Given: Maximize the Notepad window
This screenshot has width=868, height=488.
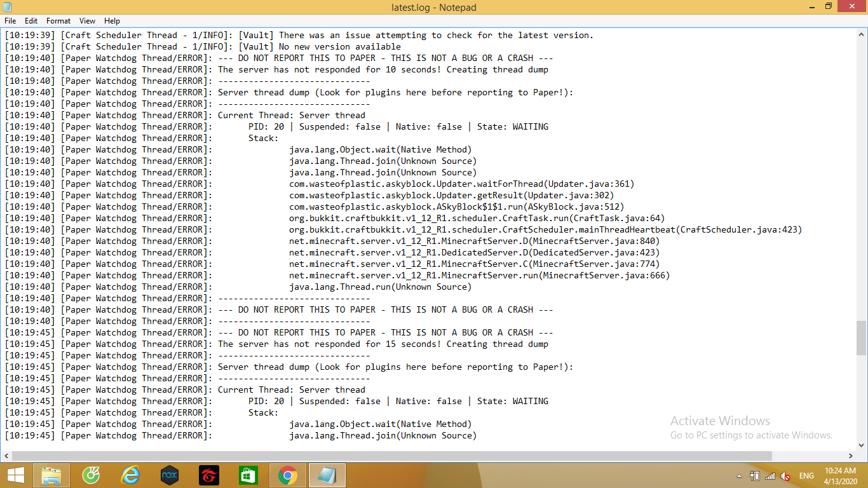Looking at the screenshot, I should click(x=828, y=6).
